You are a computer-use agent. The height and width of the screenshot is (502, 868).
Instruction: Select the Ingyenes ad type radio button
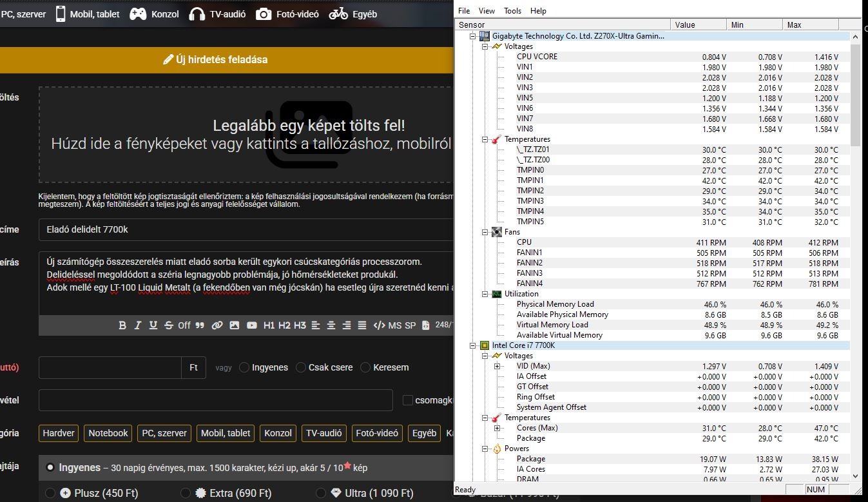point(50,468)
